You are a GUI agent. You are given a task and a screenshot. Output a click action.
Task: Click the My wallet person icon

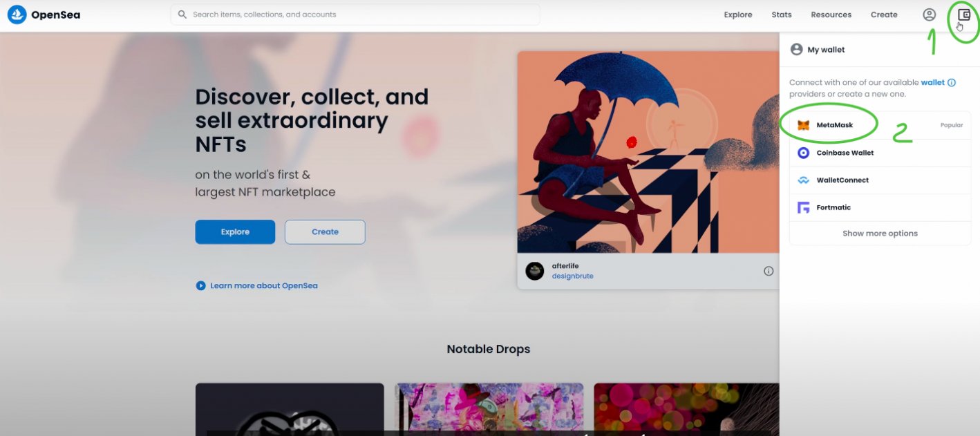[x=796, y=50]
